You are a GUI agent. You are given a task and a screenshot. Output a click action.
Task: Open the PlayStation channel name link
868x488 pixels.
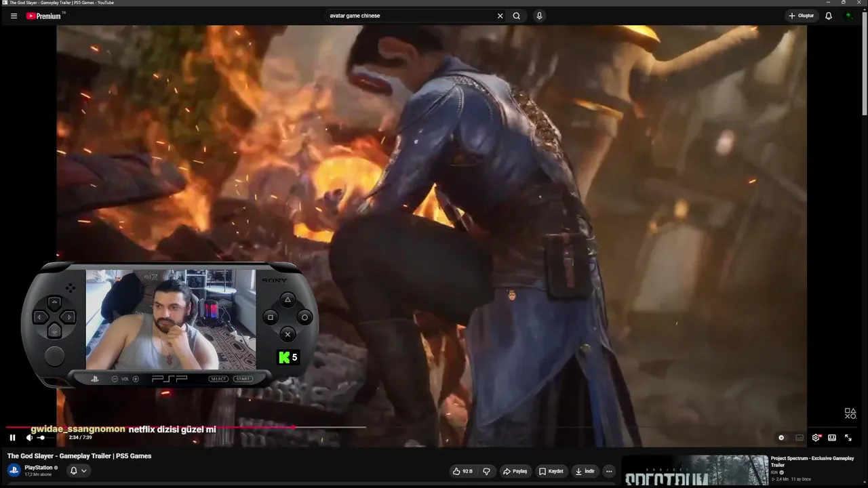point(39,468)
